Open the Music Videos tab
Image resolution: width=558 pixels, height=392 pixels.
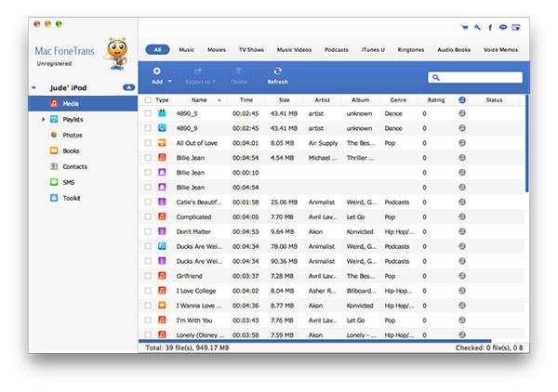(x=294, y=50)
